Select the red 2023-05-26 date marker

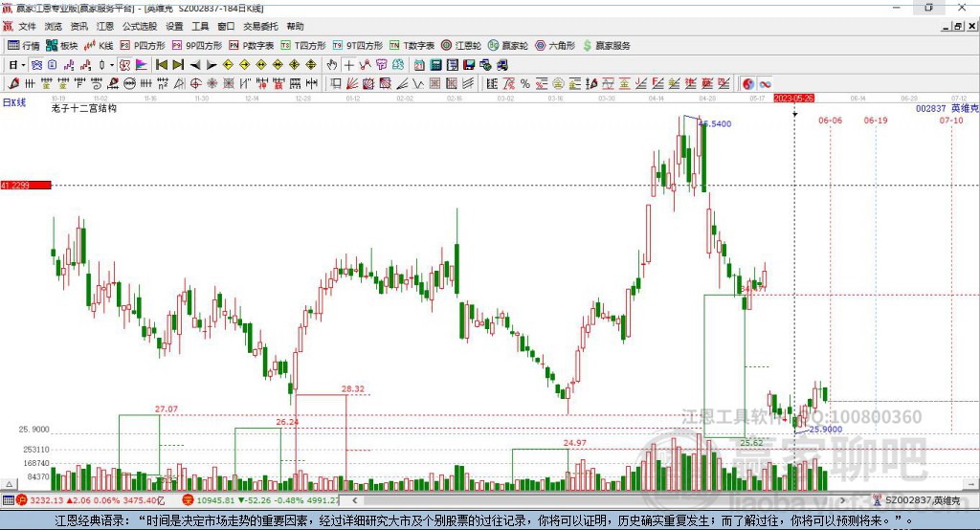793,99
